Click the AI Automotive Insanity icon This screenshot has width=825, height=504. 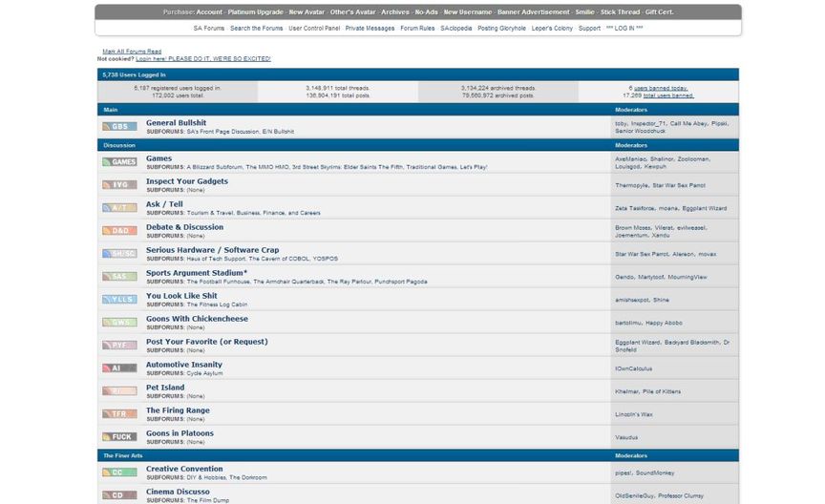pos(119,368)
